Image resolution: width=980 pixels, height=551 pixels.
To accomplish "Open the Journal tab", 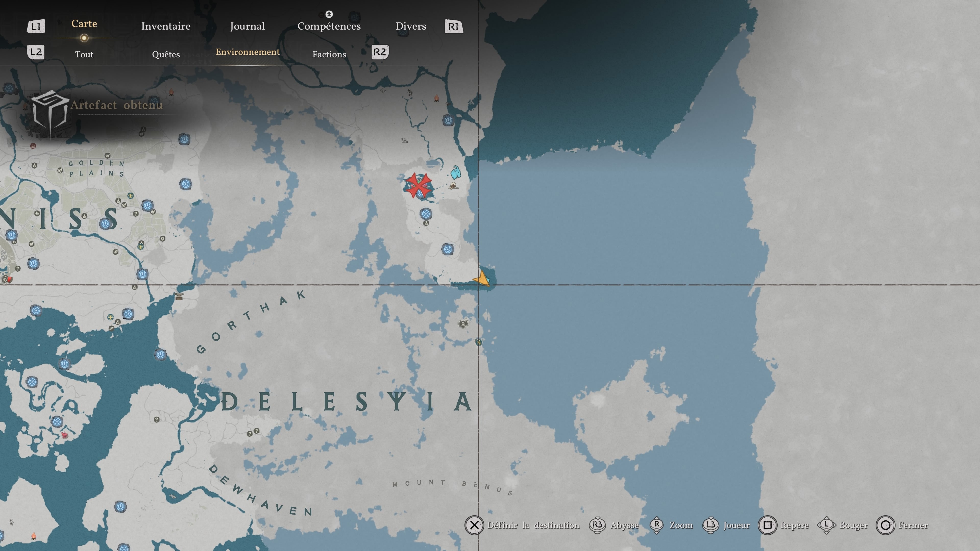I will coord(247,26).
